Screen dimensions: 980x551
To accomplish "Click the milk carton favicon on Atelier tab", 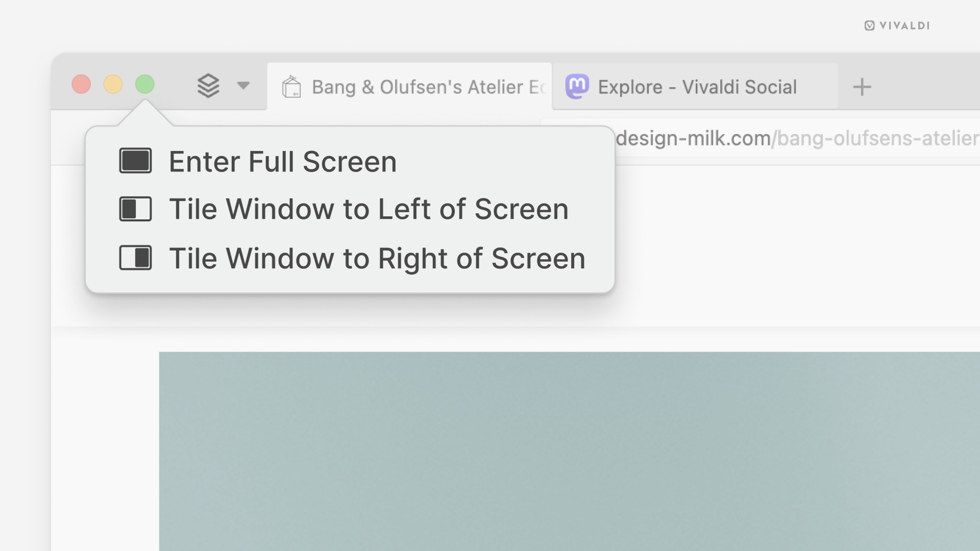I will 291,86.
